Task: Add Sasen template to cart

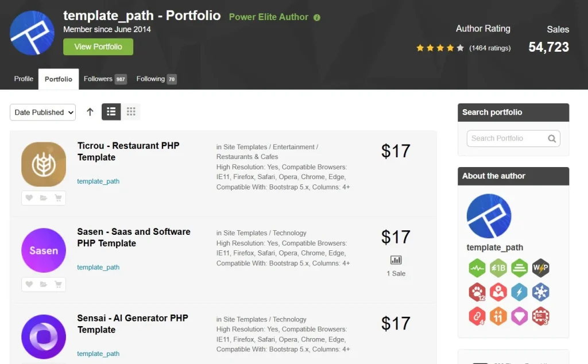Action: [58, 284]
